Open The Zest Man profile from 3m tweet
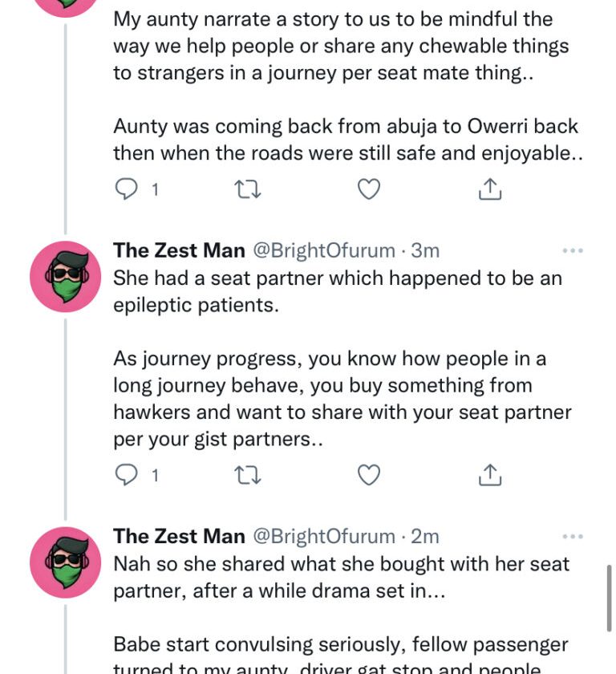This screenshot has width=616, height=674. click(179, 250)
